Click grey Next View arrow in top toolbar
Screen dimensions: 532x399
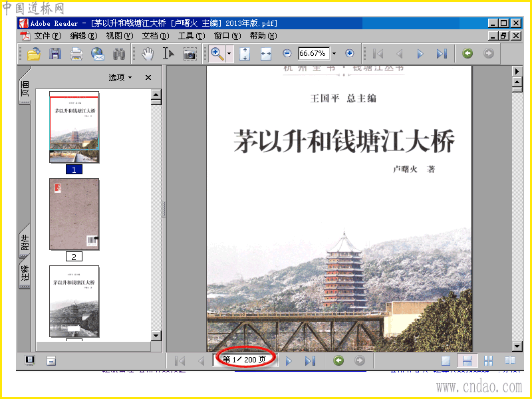point(489,53)
